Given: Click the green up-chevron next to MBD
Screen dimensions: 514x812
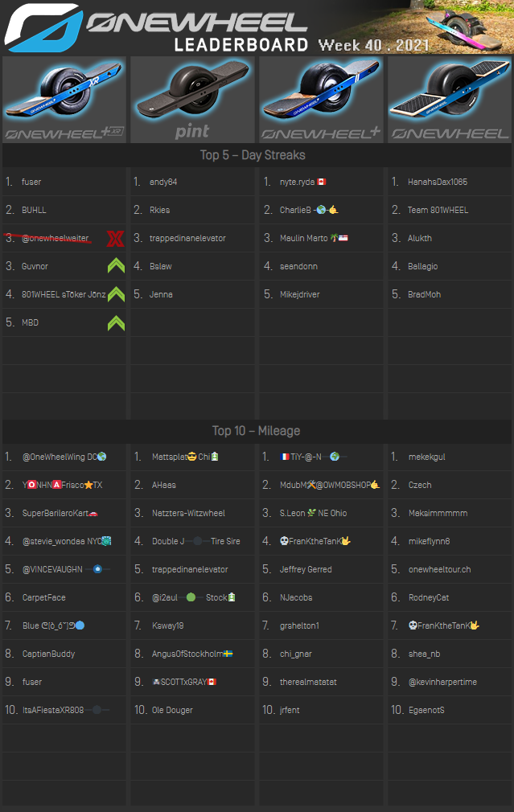Looking at the screenshot, I should click(116, 322).
